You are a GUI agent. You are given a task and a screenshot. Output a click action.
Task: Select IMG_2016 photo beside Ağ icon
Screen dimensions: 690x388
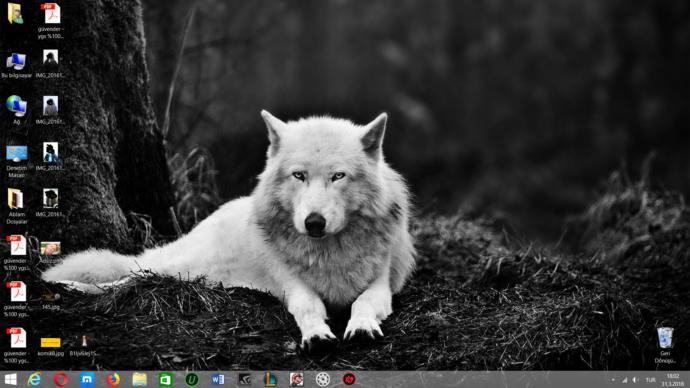tap(50, 110)
